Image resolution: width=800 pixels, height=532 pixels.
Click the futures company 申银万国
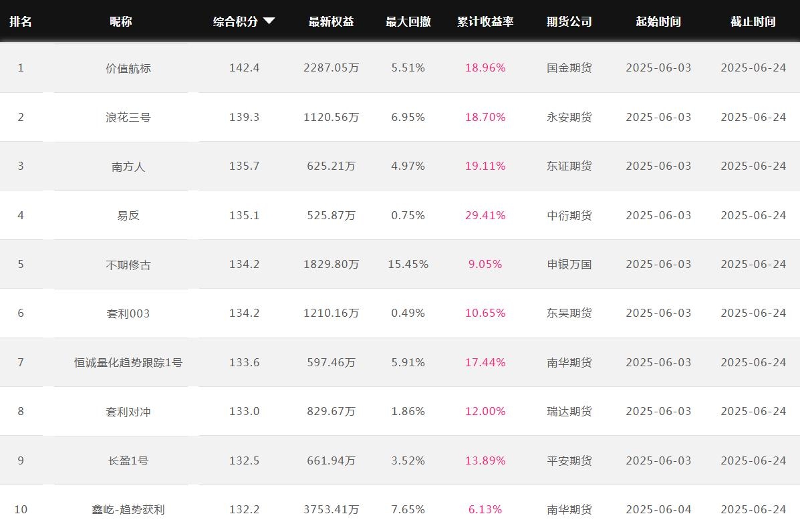[x=569, y=264]
